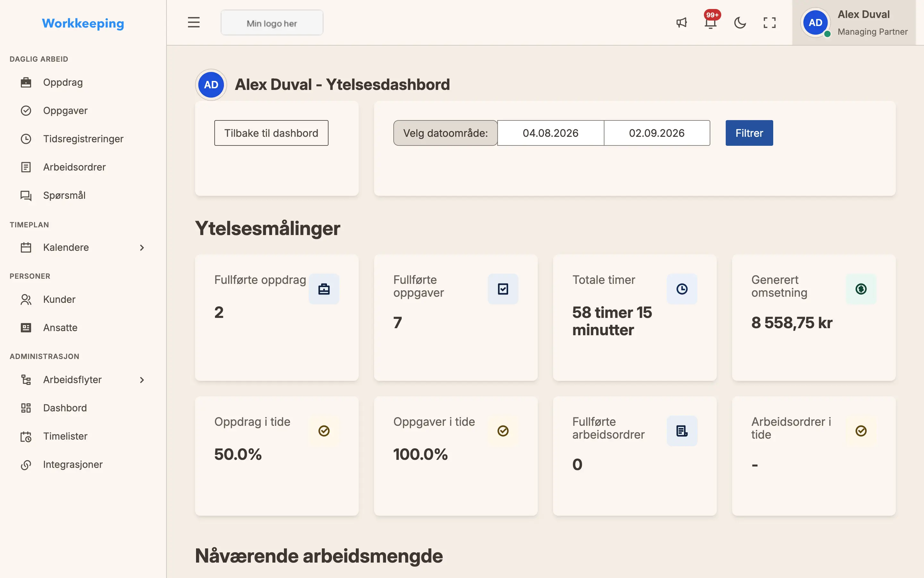Image resolution: width=924 pixels, height=578 pixels.
Task: Switch to dark mode via moon icon
Action: pos(740,22)
